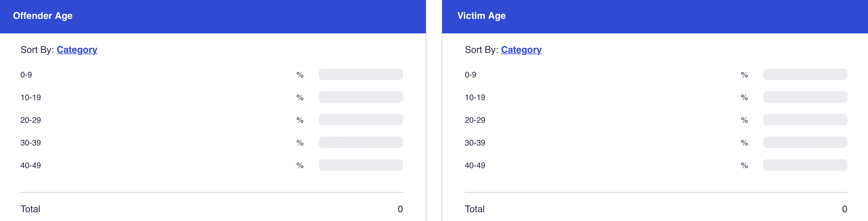868x221 pixels.
Task: Click the Offender Age 0-9 percentage bar
Action: coord(361,74)
